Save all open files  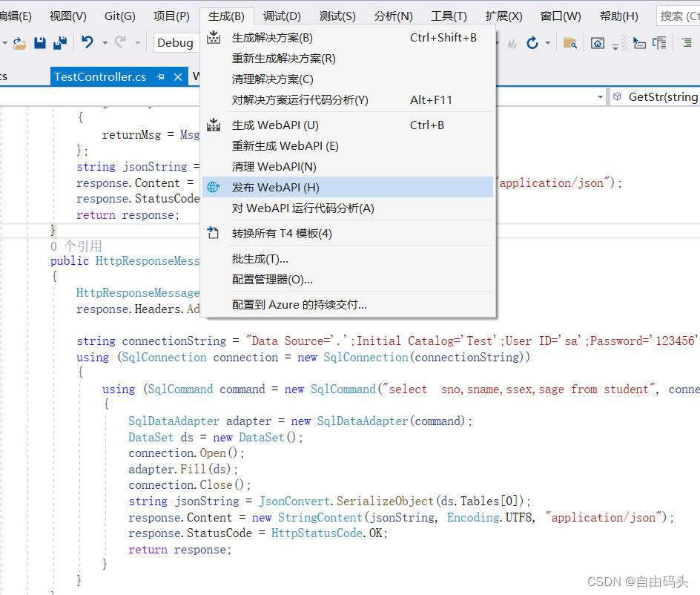coord(59,43)
